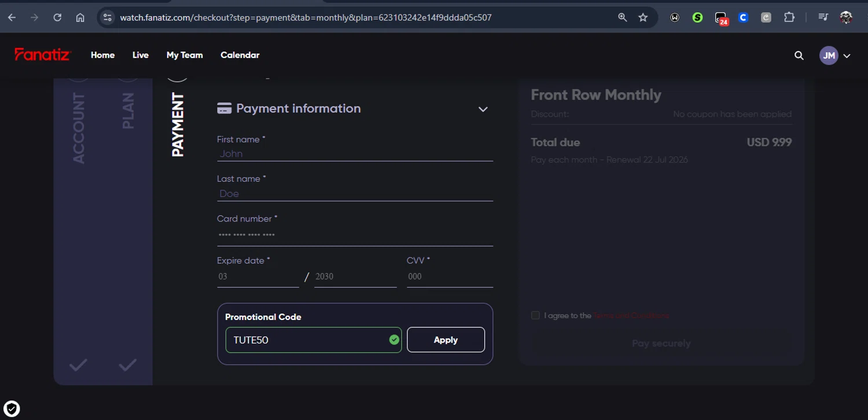Focus the First name field

pyautogui.click(x=355, y=154)
